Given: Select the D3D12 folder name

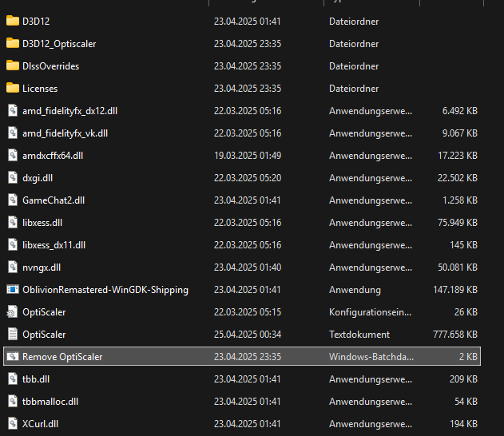Looking at the screenshot, I should click(36, 22).
